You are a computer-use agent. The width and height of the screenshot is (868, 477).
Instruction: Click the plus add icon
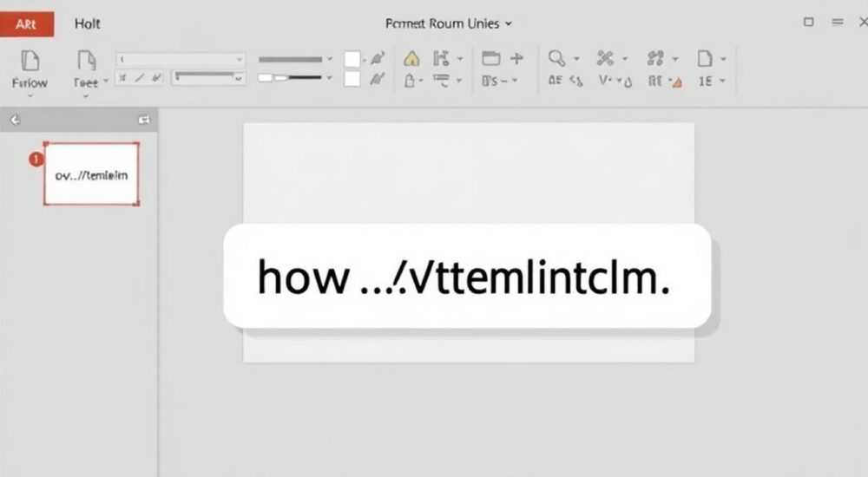click(x=517, y=58)
